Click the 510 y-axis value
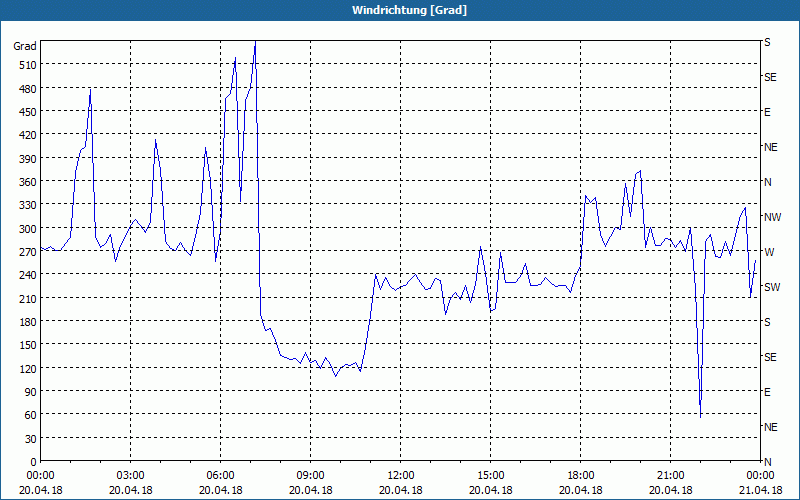This screenshot has height=500, width=800. 28,65
